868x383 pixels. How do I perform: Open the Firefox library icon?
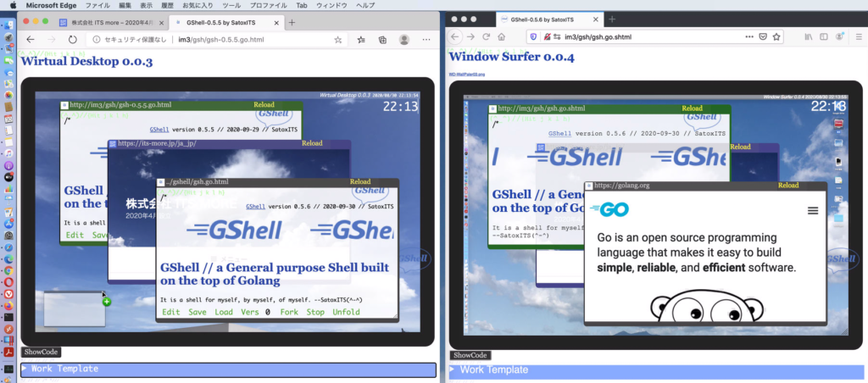810,36
